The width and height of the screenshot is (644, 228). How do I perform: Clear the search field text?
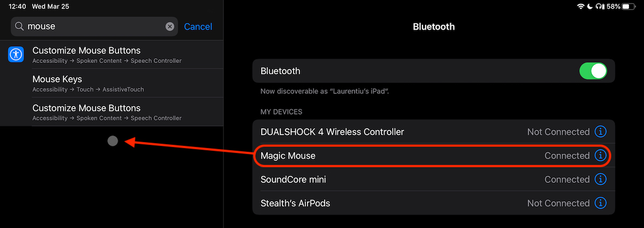click(x=170, y=26)
